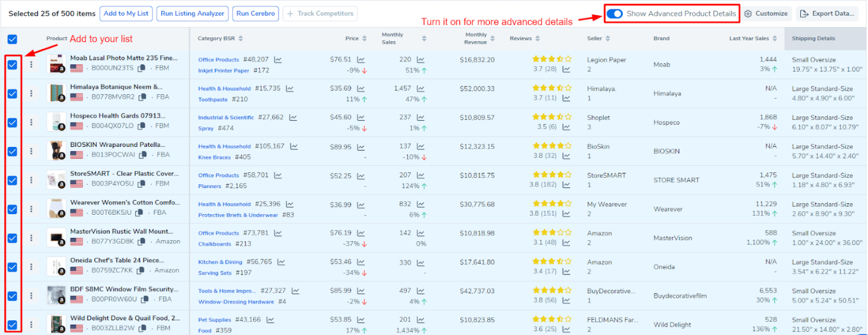Open review graph icon next to 3.1 (48)

[566, 242]
